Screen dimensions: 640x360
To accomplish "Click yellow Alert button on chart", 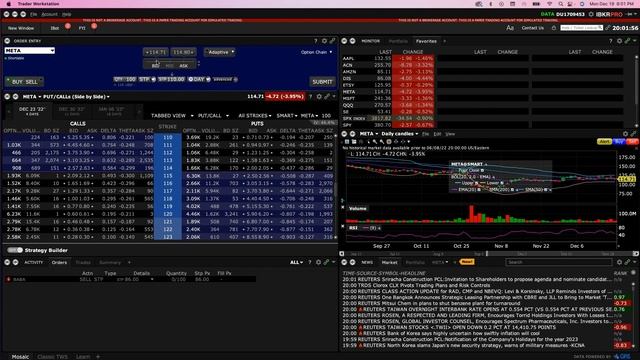I will point(604,142).
